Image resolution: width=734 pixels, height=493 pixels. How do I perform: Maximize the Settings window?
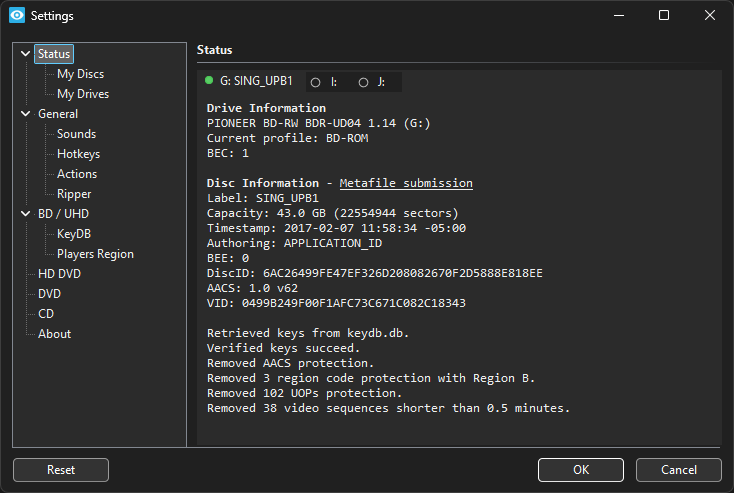click(664, 15)
